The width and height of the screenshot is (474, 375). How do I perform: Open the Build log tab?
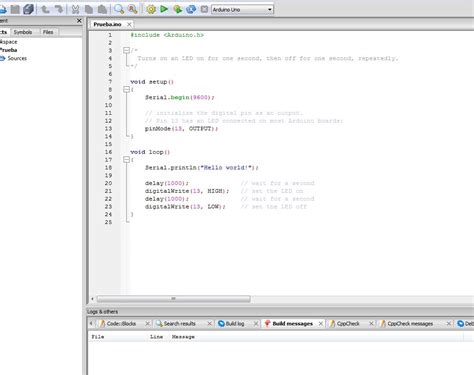(235, 324)
